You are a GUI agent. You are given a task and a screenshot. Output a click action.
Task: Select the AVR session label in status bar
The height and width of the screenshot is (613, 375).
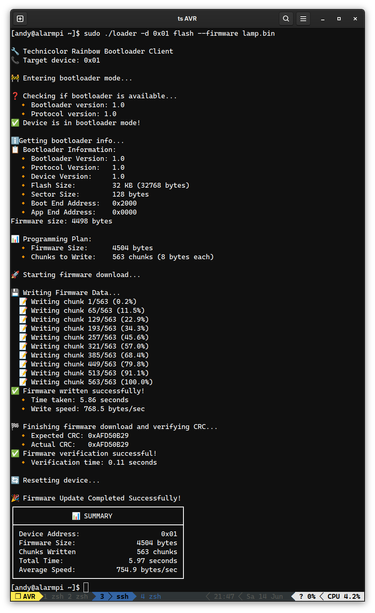[x=25, y=596]
